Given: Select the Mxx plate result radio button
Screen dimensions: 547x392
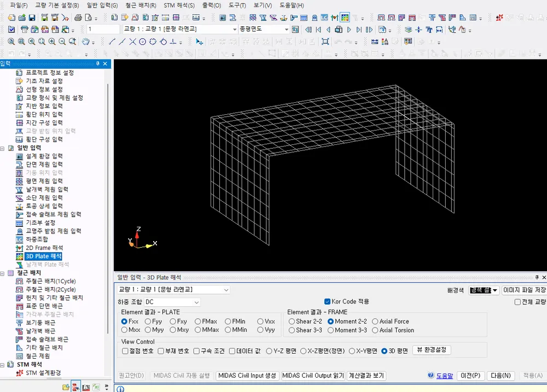Looking at the screenshot, I should click(x=124, y=330).
